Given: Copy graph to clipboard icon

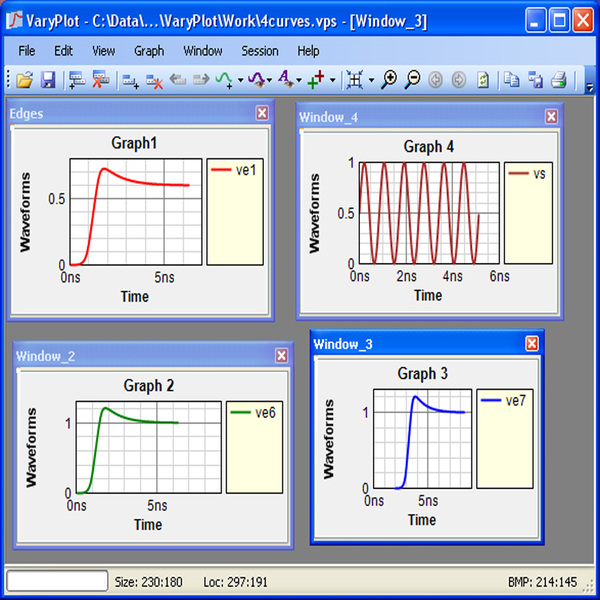Looking at the screenshot, I should point(512,80).
